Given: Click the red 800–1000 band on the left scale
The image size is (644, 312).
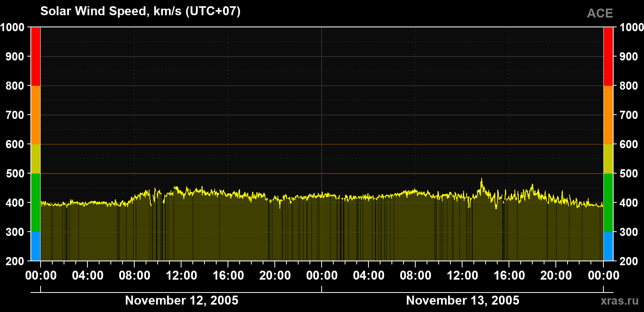Looking at the screenshot, I should coord(36,57).
